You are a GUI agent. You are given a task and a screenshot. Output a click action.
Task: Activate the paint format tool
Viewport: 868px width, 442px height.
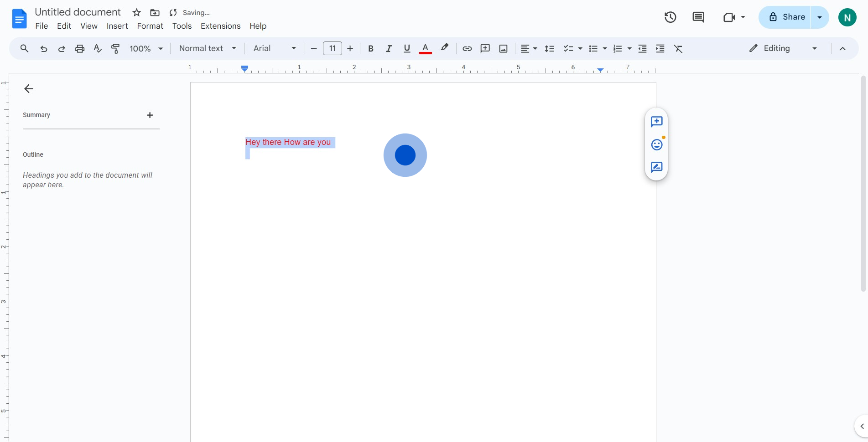[x=115, y=48]
